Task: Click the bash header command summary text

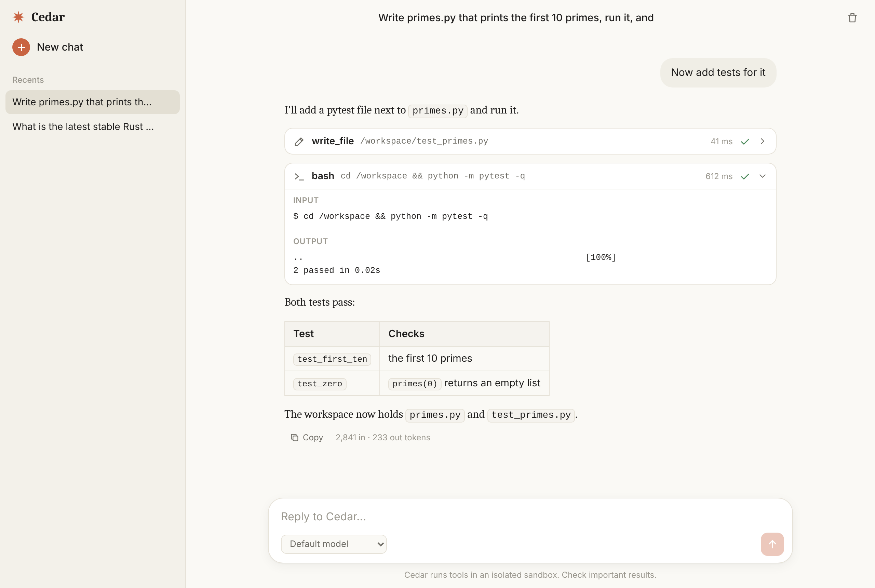Action: pyautogui.click(x=433, y=176)
